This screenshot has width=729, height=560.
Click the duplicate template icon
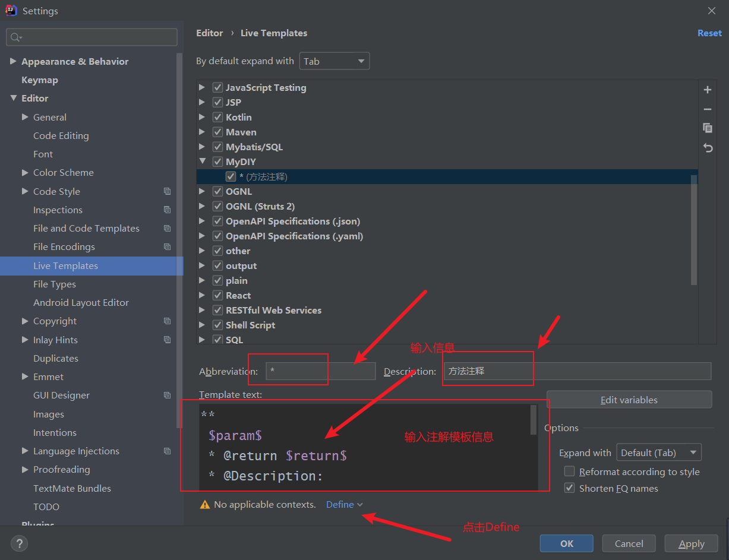tap(708, 128)
